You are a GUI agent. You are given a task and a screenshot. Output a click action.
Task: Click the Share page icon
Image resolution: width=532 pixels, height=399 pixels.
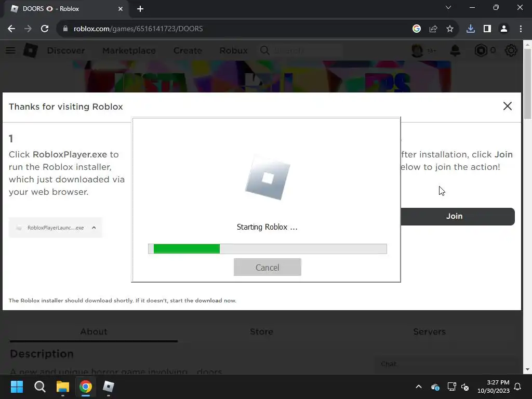coord(433,29)
